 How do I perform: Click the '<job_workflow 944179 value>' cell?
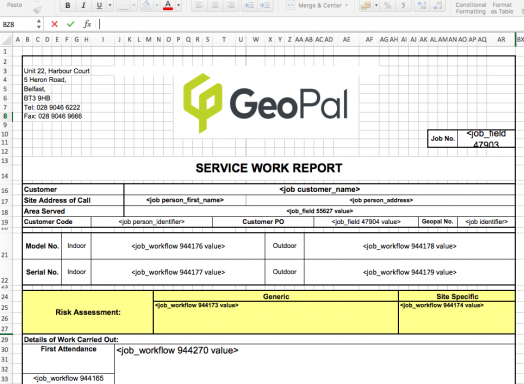click(410, 272)
